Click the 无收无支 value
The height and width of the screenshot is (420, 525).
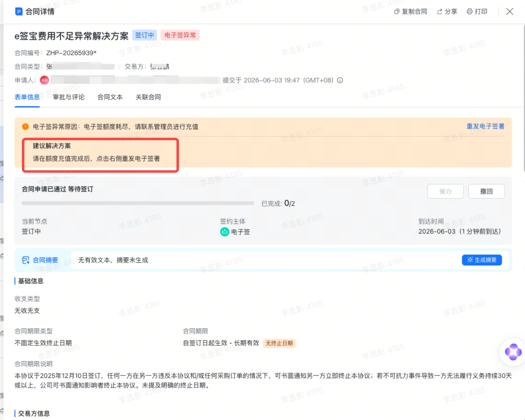27,311
